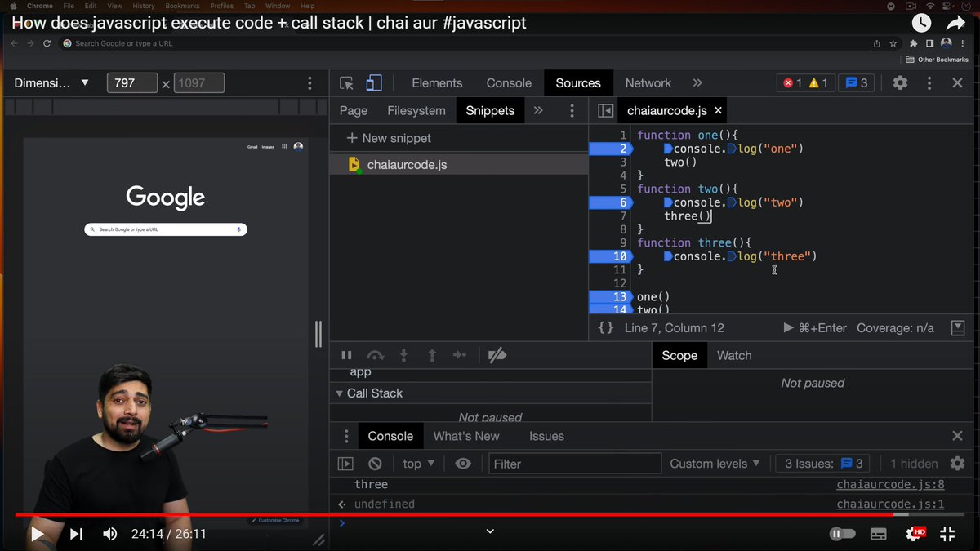
Task: Click the step arrow icon
Action: [x=460, y=355]
